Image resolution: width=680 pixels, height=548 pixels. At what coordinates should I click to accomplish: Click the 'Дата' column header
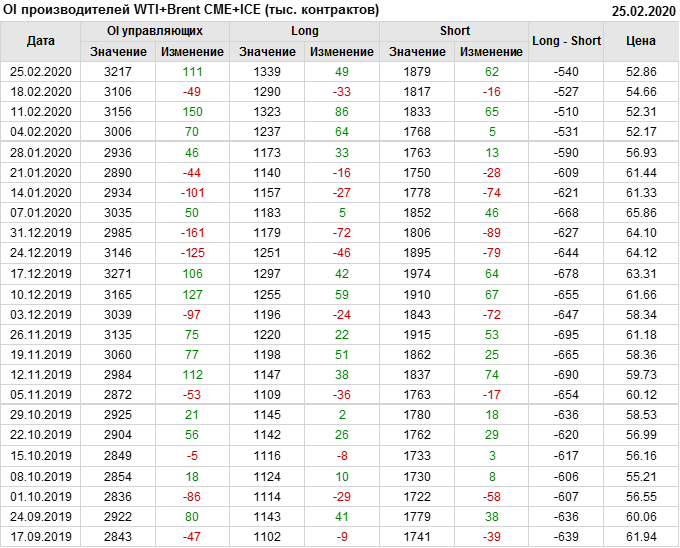pos(41,41)
